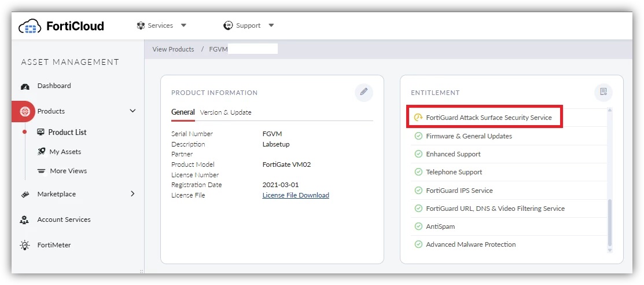Click the More Views list icon
This screenshot has width=644, height=285.
41,171
